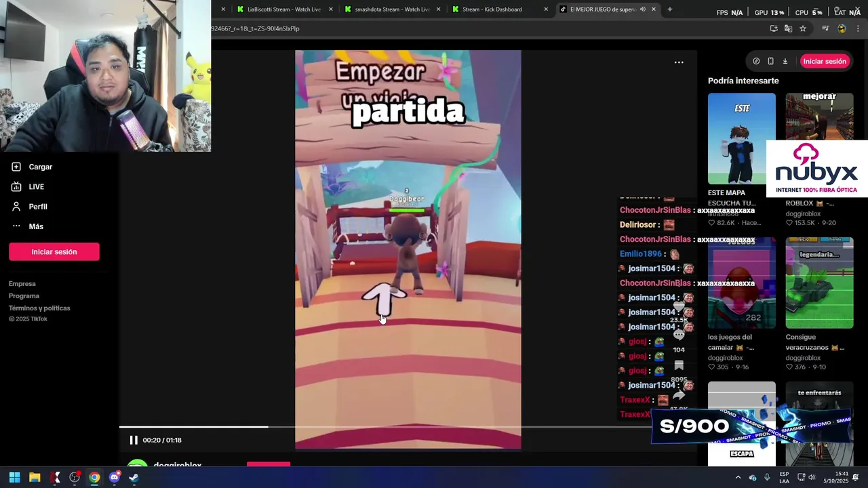Image resolution: width=868 pixels, height=488 pixels.
Task: Click install app icon in address bar
Action: [774, 28]
